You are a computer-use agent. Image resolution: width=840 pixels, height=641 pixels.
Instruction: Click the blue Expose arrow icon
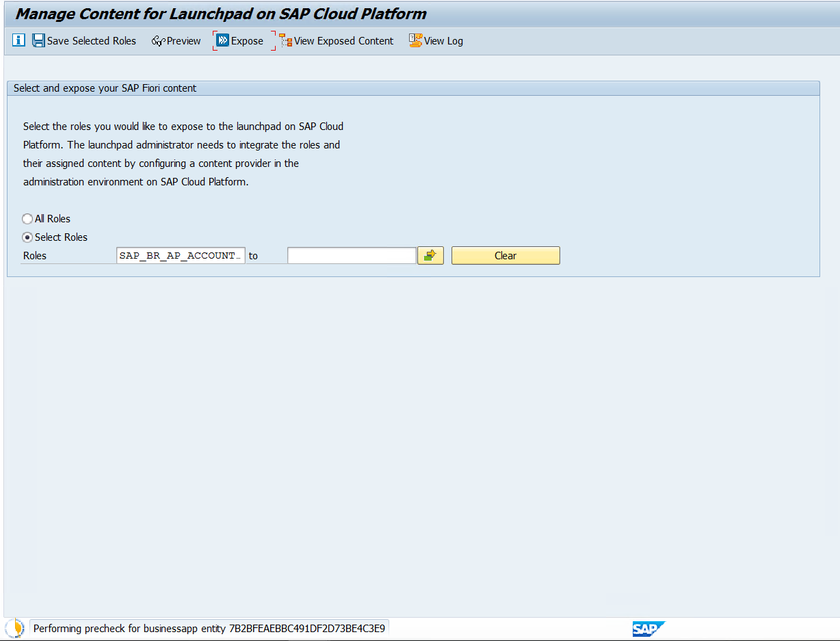(x=222, y=41)
